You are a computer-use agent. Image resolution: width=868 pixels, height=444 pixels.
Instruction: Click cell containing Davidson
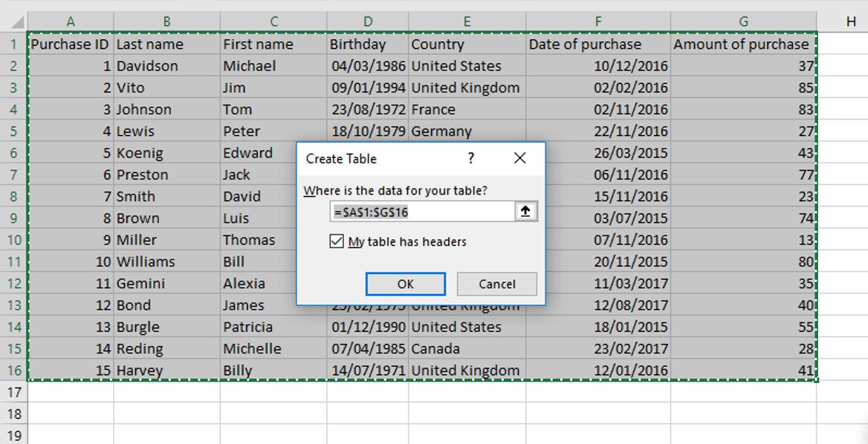coord(166,66)
